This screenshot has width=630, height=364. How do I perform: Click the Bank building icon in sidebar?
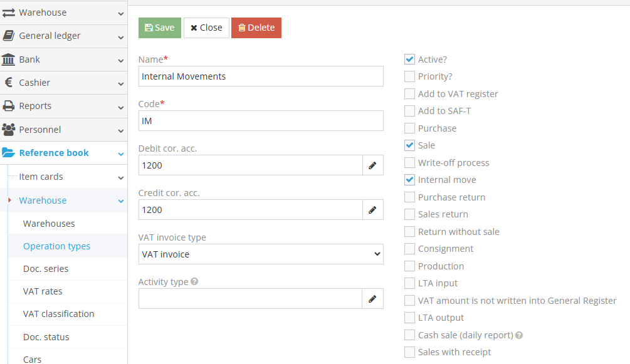click(x=9, y=60)
